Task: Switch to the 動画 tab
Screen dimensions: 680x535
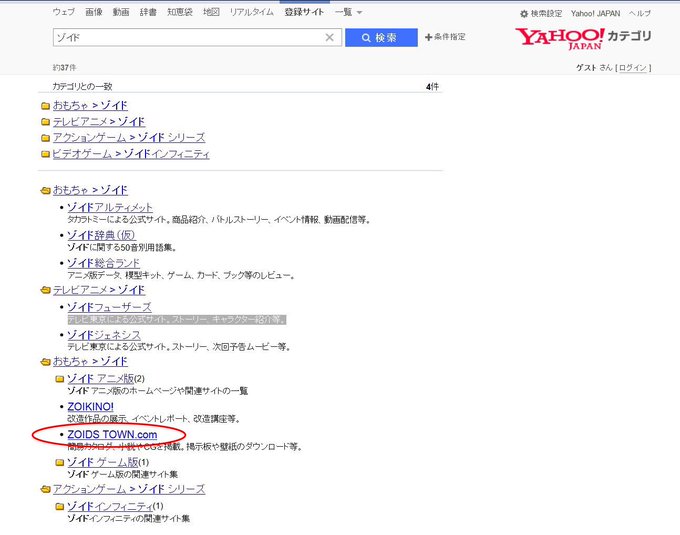Action: [121, 12]
